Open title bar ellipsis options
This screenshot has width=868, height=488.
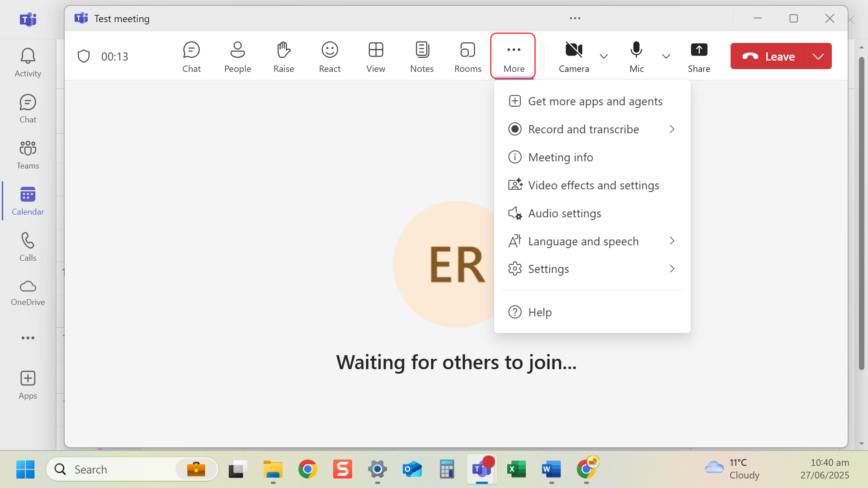[575, 19]
